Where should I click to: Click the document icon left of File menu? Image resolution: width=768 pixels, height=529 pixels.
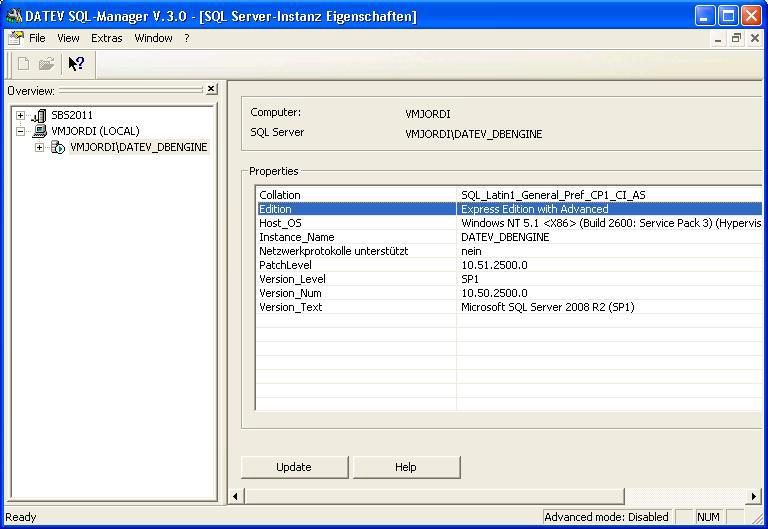coord(15,38)
